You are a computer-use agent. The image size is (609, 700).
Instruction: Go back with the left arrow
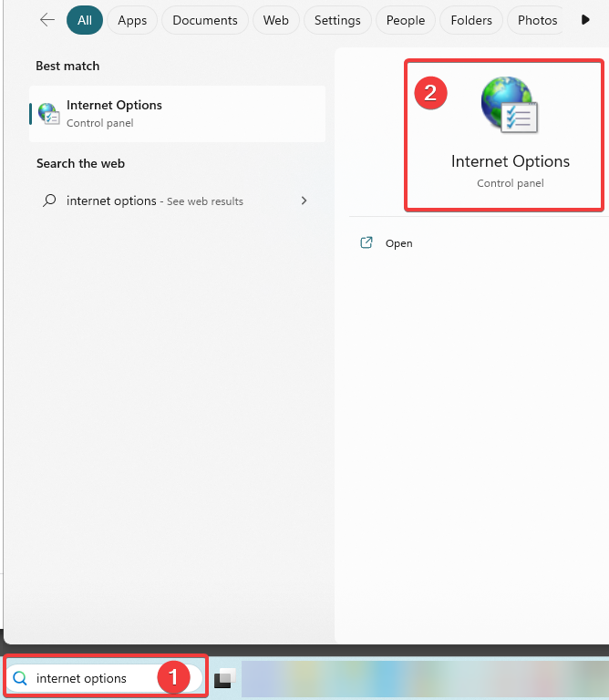pyautogui.click(x=46, y=20)
